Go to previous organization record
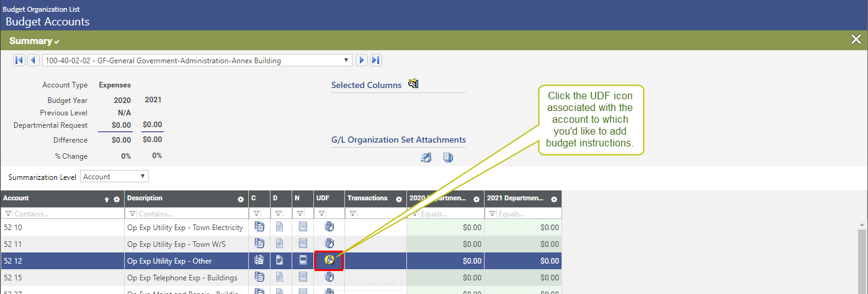Viewport: 868px width, 294px height. tap(33, 60)
